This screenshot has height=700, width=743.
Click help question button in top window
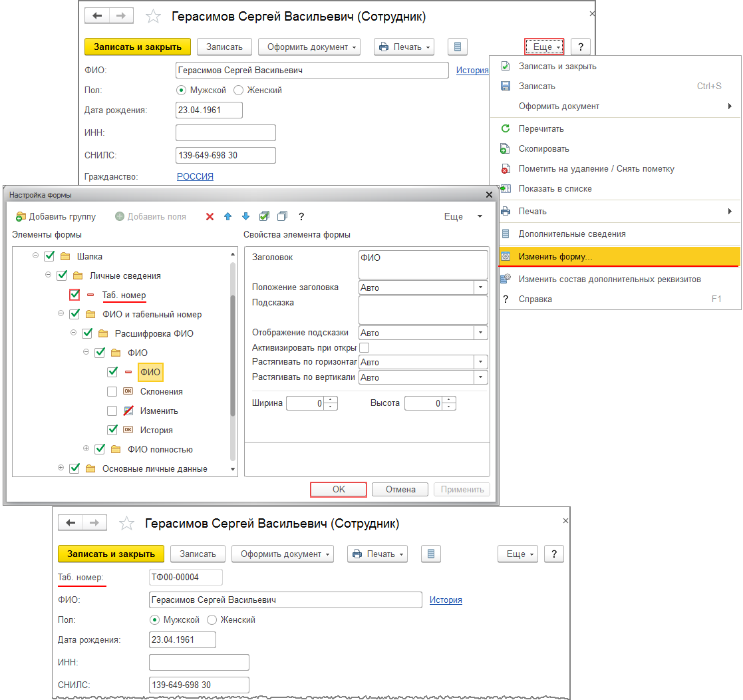pyautogui.click(x=581, y=47)
